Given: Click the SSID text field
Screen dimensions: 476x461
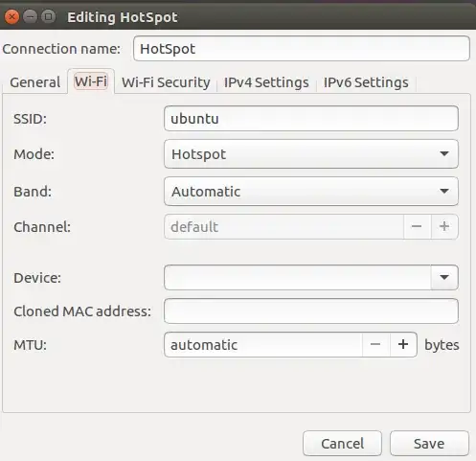Looking at the screenshot, I should pos(311,119).
